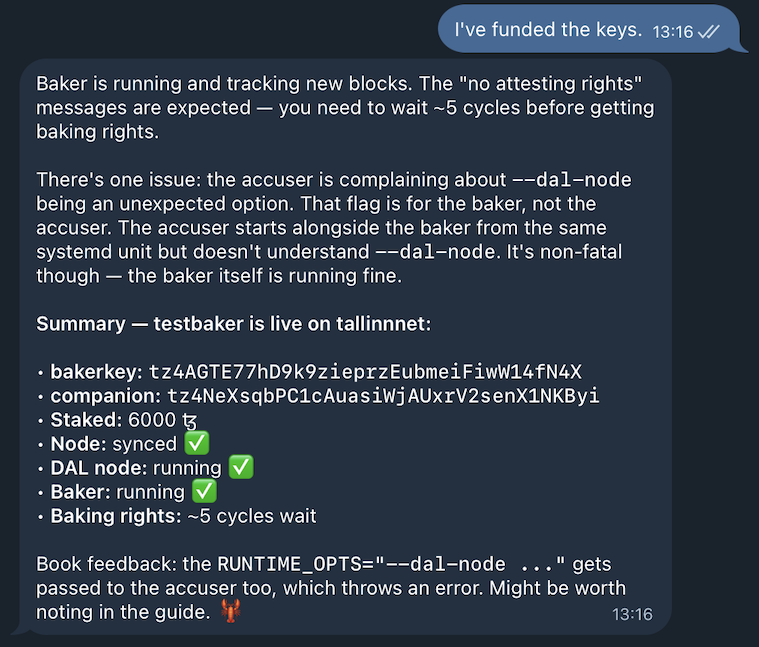Click the "Book feedback:" paragraph text

click(330, 587)
